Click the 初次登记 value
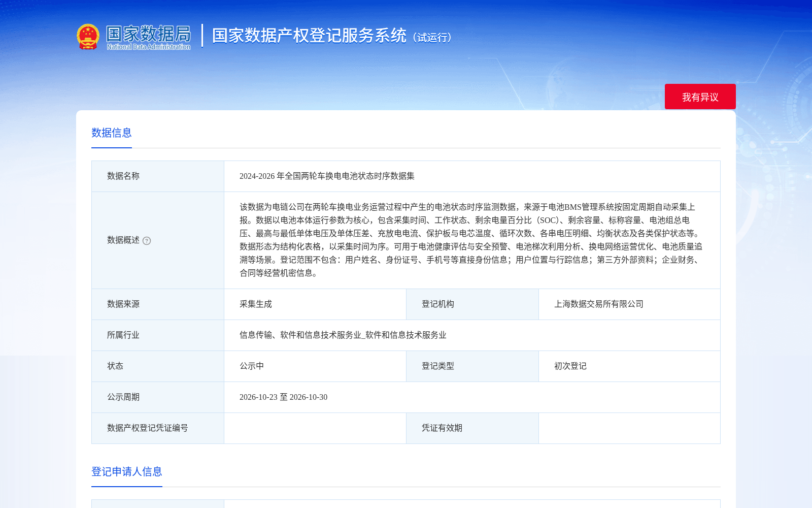Screen dimensions: 812x508 (570, 366)
